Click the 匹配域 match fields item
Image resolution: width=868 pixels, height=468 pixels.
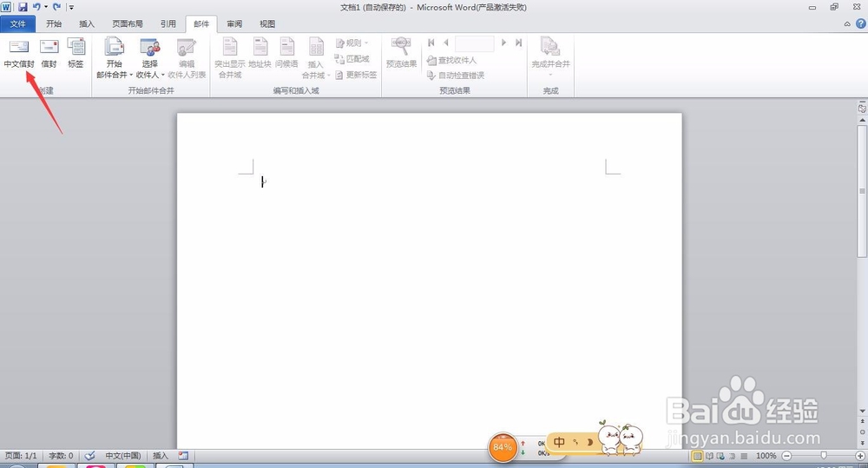352,59
